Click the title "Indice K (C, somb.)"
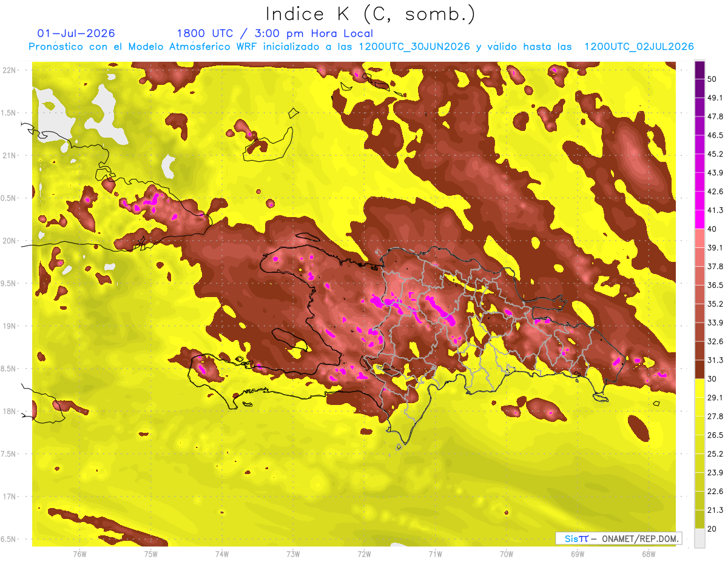Viewport: 728px width, 562px height. coord(370,15)
